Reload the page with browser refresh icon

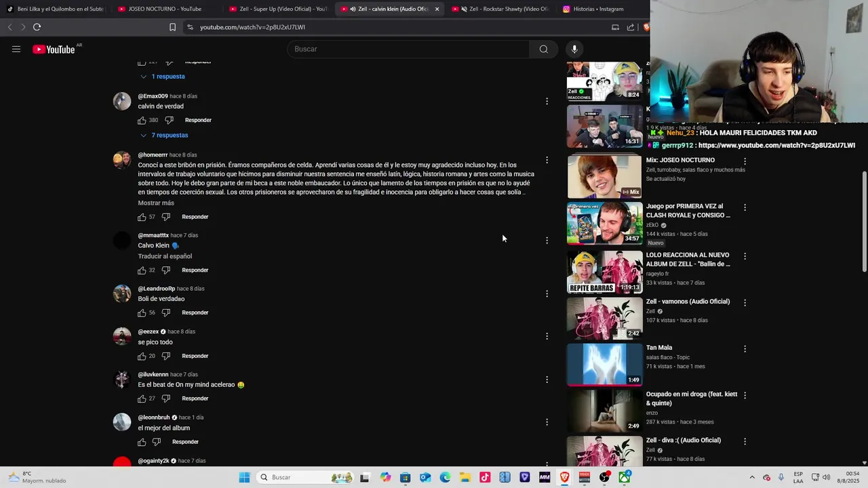(37, 27)
